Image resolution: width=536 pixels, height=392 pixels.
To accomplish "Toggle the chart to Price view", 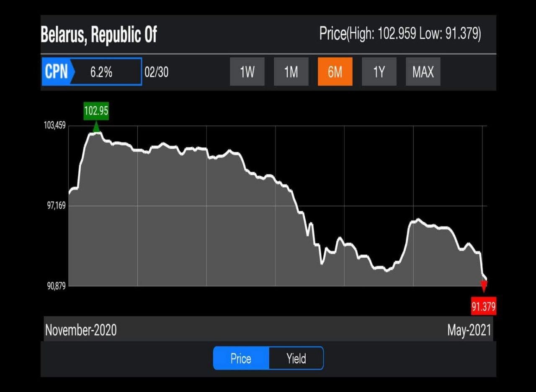I will (241, 359).
